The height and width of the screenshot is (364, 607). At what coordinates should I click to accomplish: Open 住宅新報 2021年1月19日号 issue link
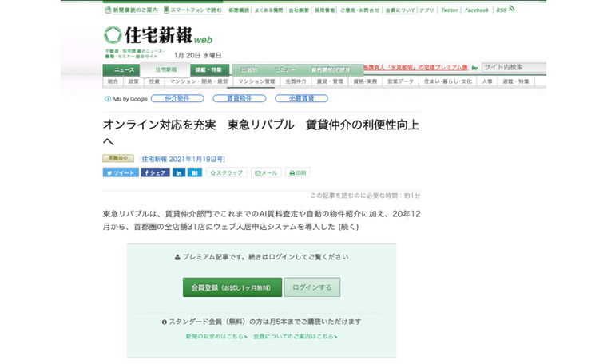[x=182, y=159]
